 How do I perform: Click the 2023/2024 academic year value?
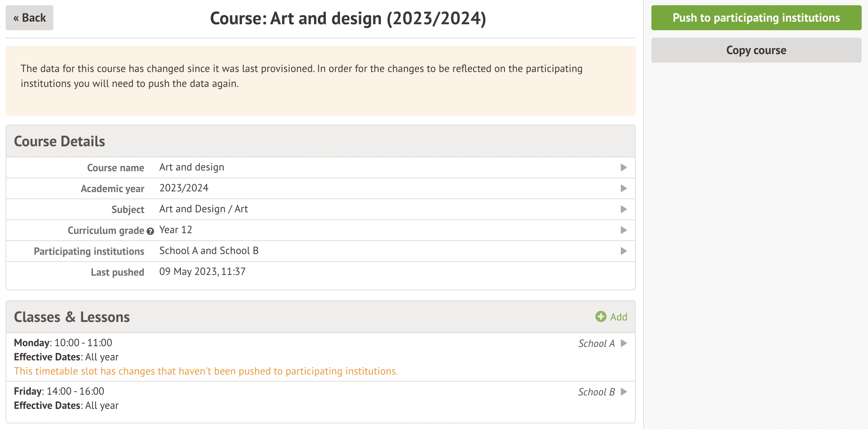184,188
